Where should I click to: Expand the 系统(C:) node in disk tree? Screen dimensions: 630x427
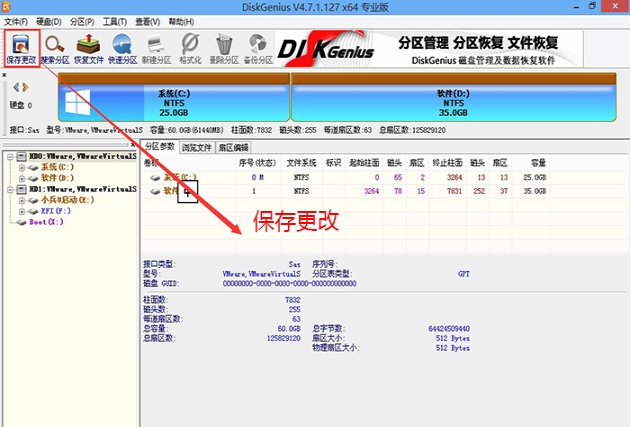point(22,167)
